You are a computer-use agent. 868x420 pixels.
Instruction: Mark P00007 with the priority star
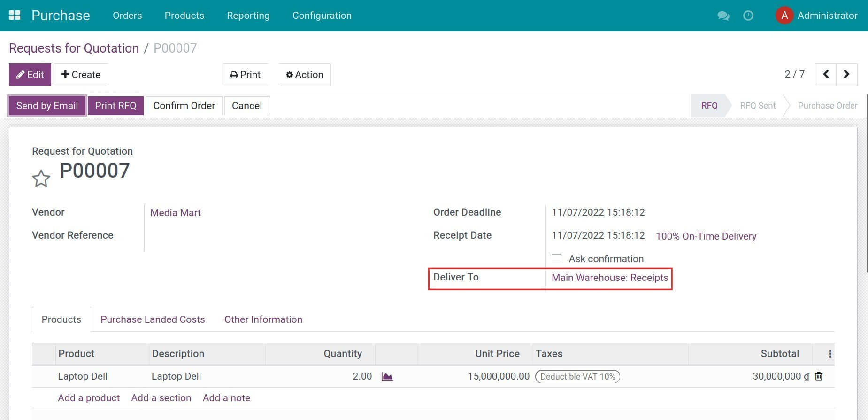click(41, 178)
